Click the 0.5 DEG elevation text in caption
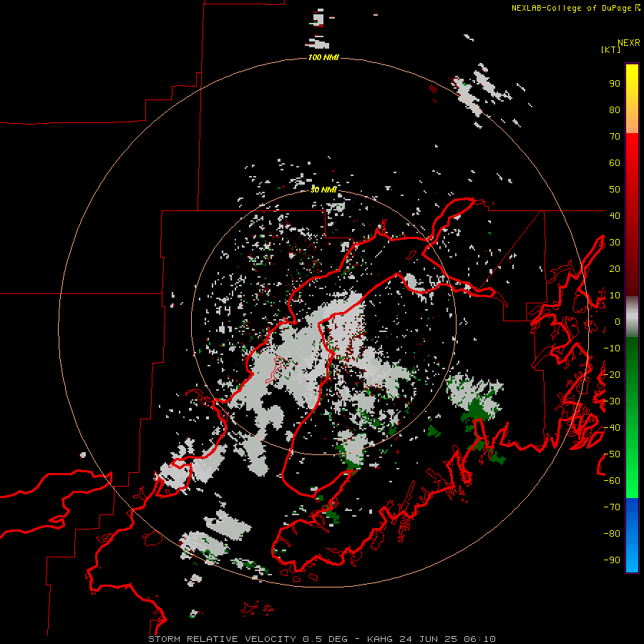The height and width of the screenshot is (644, 644). (326, 639)
